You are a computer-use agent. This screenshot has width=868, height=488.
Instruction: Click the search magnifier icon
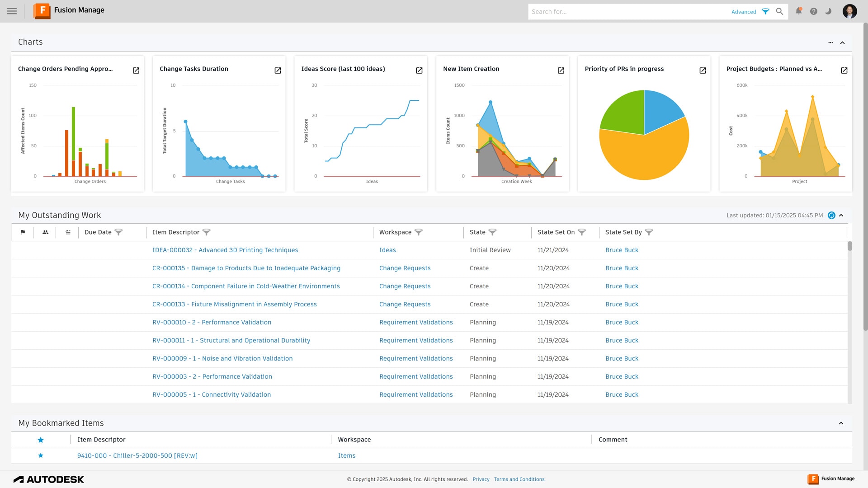pyautogui.click(x=780, y=12)
